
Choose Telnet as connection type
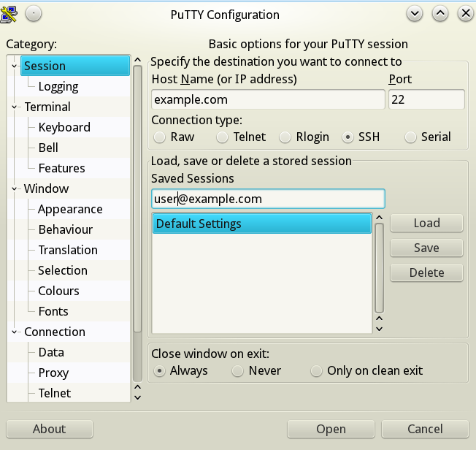(x=223, y=137)
